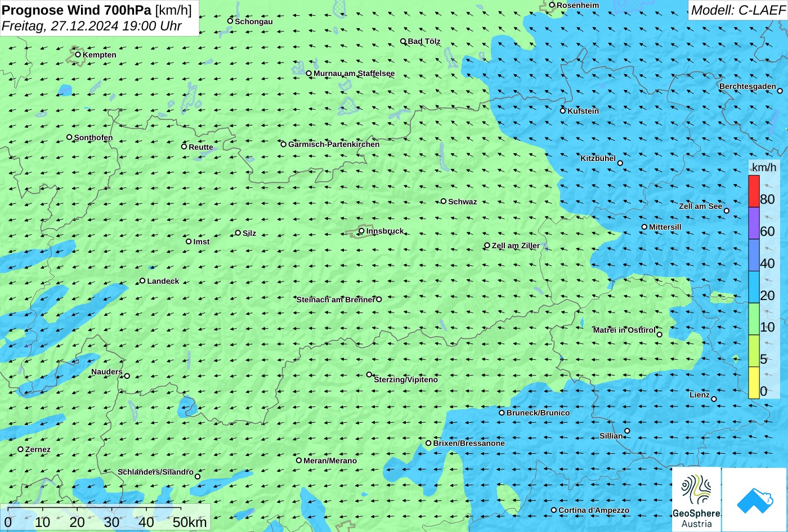Click the '50km' scale bar label
788x532 pixels.
(x=190, y=522)
